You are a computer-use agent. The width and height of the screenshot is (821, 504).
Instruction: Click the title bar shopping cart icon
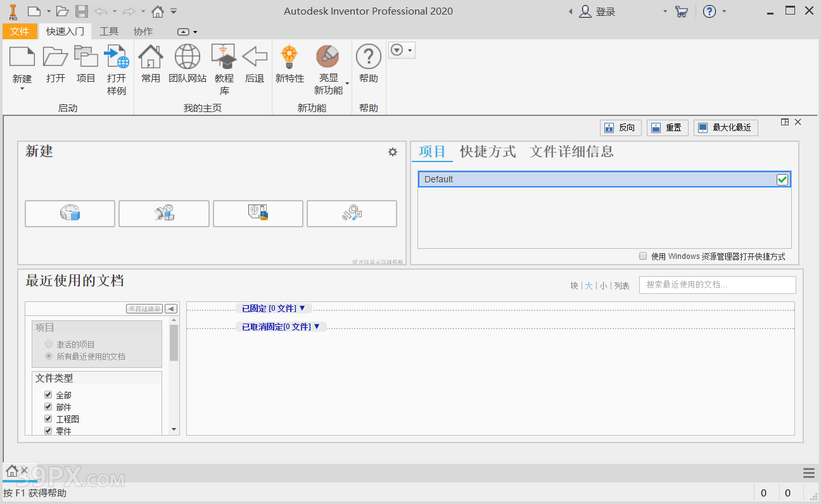tap(682, 11)
